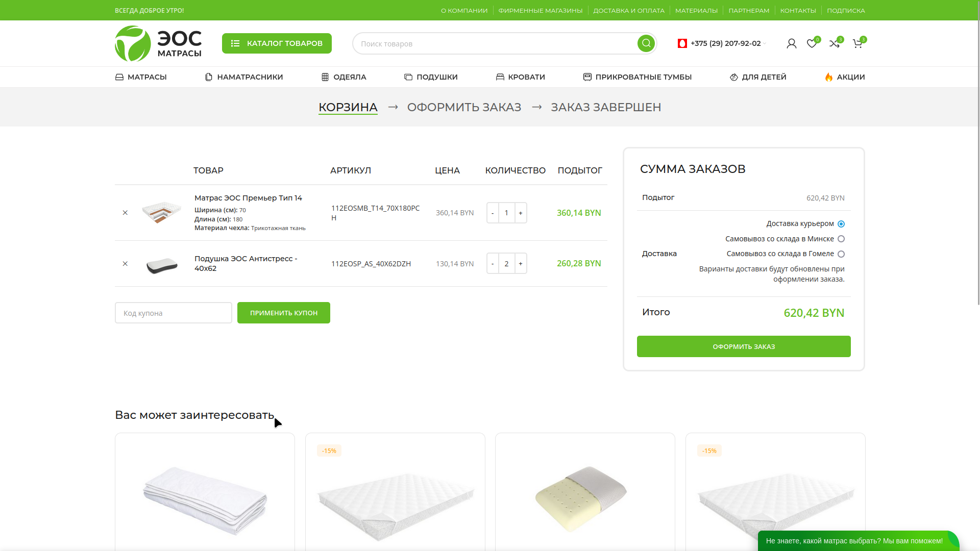Expand the phone number dropdown
Image resolution: width=980 pixels, height=551 pixels.
tap(764, 44)
